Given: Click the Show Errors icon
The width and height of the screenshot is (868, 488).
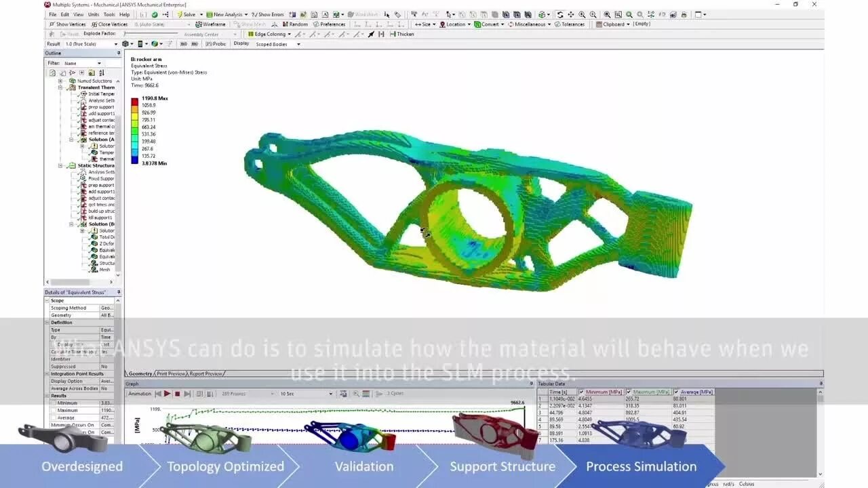Looking at the screenshot, I should (254, 14).
